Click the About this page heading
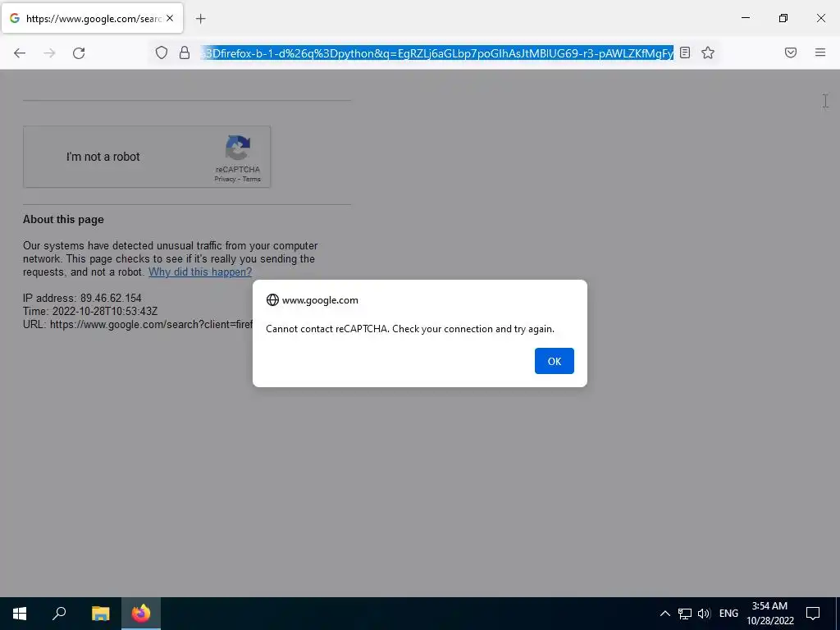This screenshot has height=630, width=840. (63, 219)
